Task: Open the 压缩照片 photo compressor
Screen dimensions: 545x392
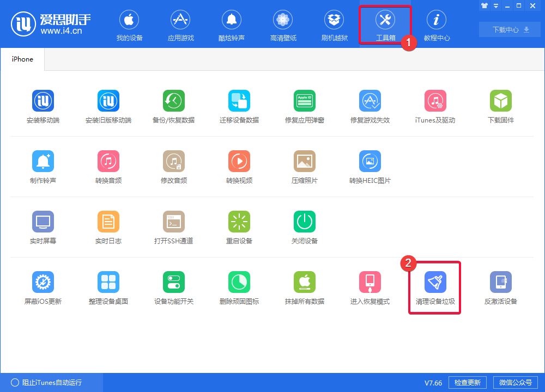Action: [x=305, y=167]
